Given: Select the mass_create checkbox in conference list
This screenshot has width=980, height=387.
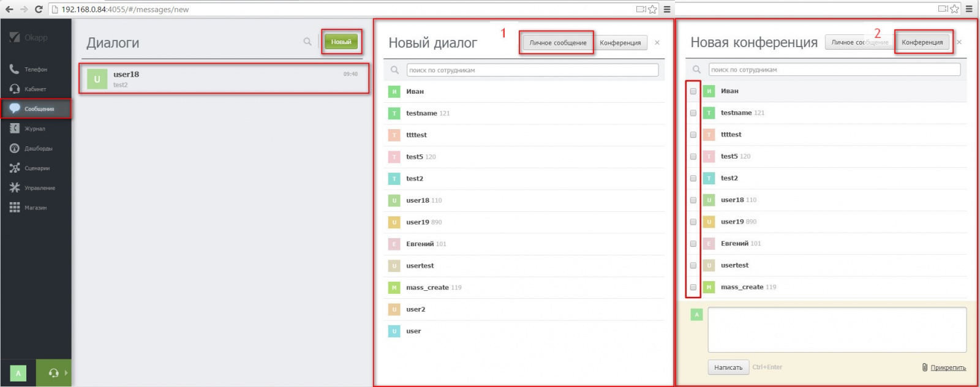Looking at the screenshot, I should [x=693, y=287].
